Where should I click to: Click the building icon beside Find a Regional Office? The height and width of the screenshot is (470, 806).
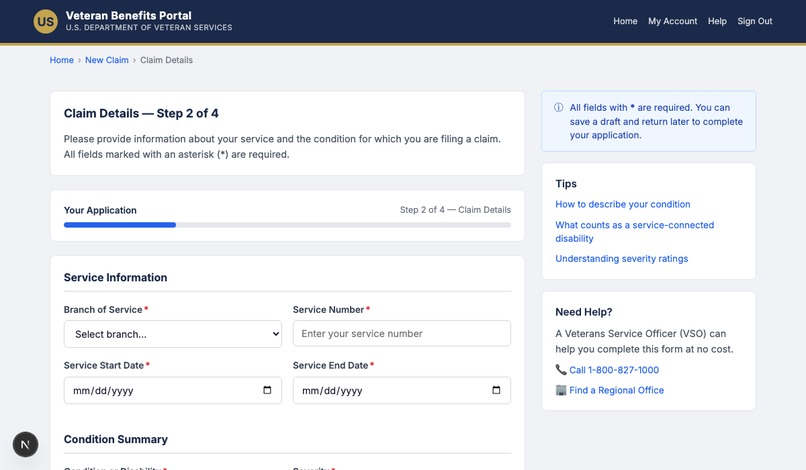[561, 390]
